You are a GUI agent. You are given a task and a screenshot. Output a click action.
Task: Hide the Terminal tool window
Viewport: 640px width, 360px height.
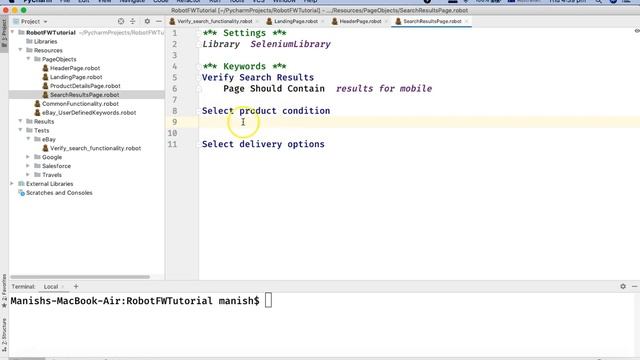635,287
